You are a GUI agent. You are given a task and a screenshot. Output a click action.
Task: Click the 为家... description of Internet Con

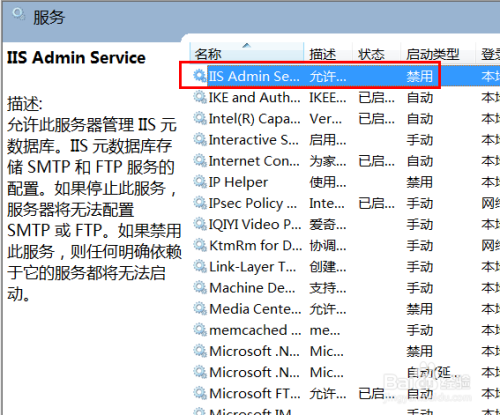pos(328,161)
